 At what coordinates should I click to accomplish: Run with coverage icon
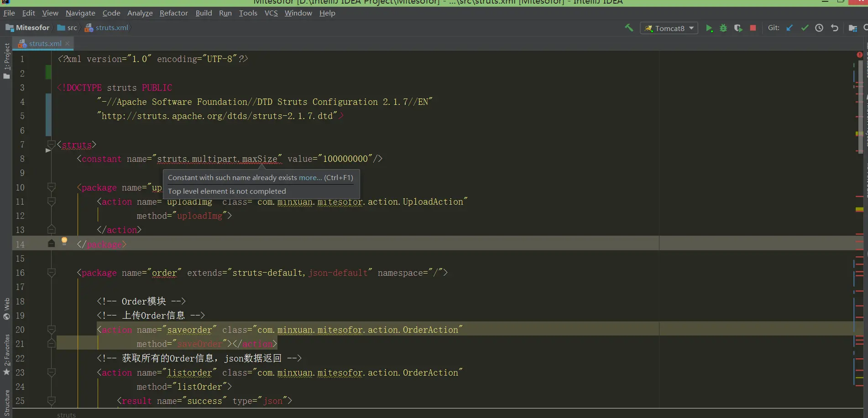tap(738, 28)
